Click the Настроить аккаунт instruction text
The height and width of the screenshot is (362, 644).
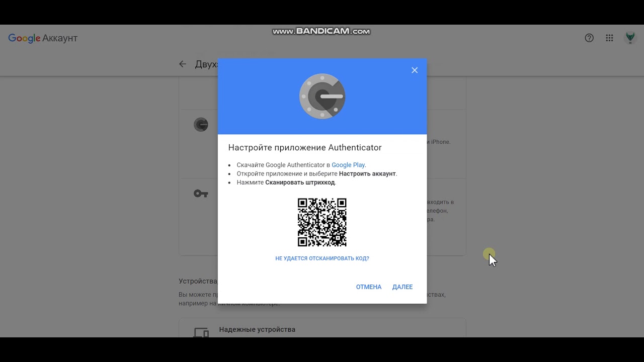tap(367, 174)
